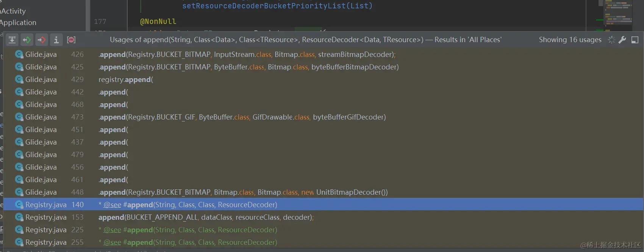644x252 pixels.
Task: Toggle the show import statements 'i' icon
Action: (x=56, y=40)
